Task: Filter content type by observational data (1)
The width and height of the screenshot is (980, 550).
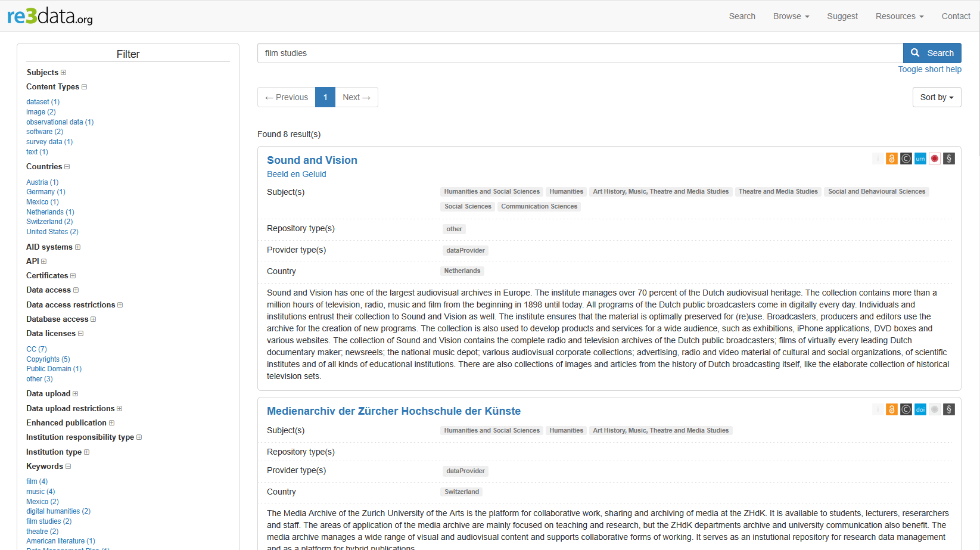Action: coord(60,122)
